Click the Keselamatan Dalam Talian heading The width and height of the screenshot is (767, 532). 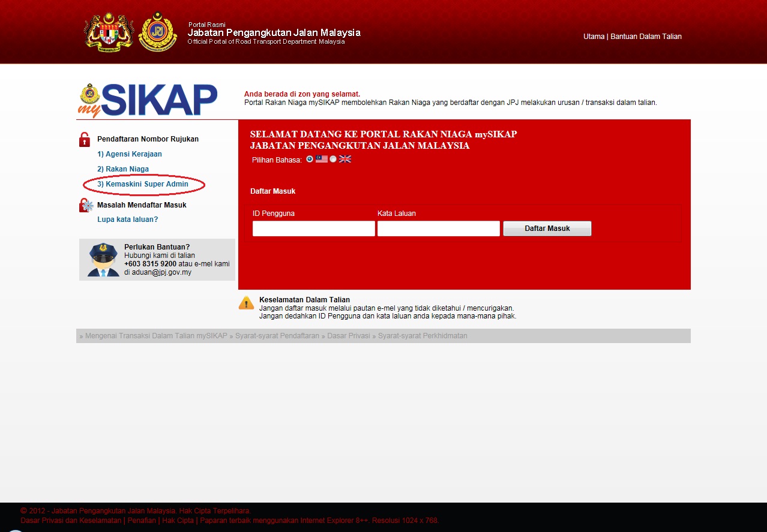(x=304, y=300)
